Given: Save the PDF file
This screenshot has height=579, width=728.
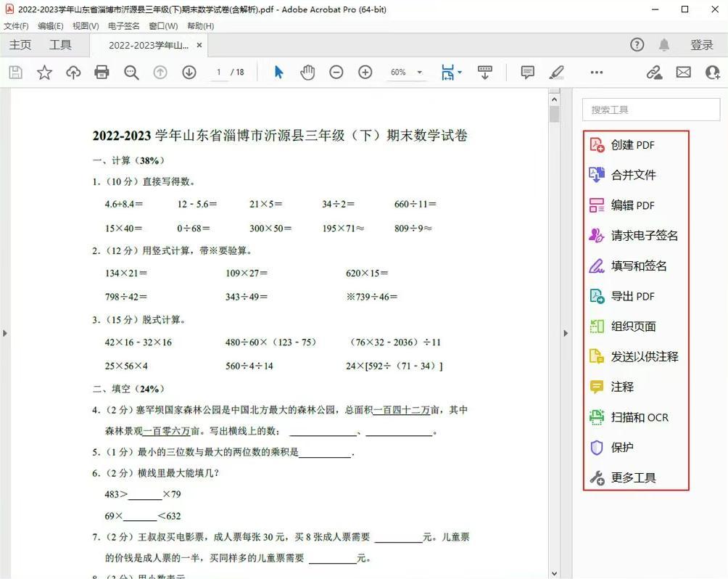Looking at the screenshot, I should pyautogui.click(x=15, y=72).
